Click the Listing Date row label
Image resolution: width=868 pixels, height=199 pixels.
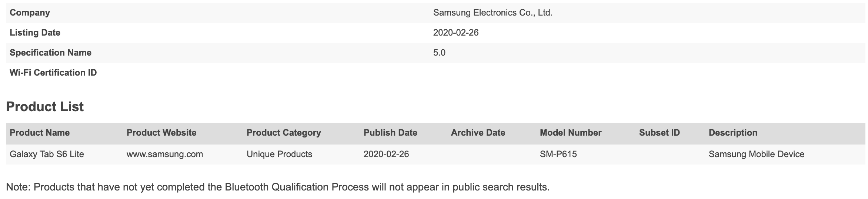[35, 33]
